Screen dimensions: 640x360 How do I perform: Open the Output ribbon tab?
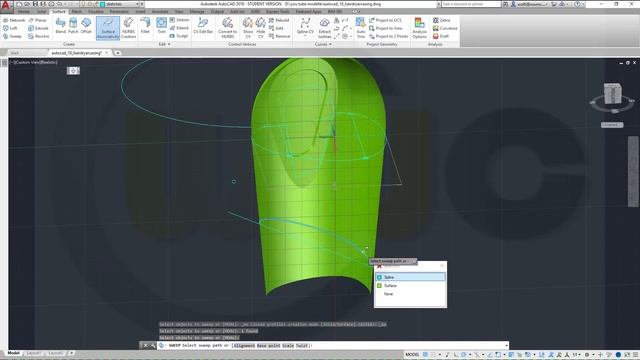[217, 12]
